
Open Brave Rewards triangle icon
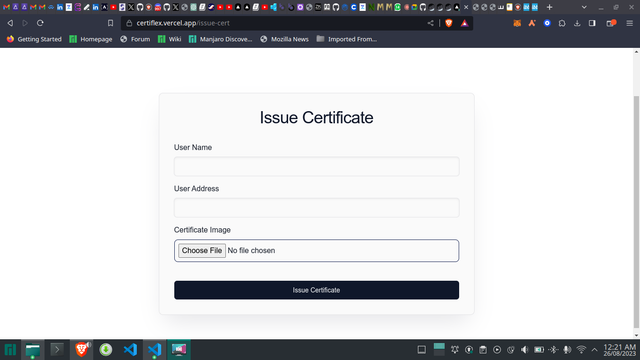coord(464,23)
